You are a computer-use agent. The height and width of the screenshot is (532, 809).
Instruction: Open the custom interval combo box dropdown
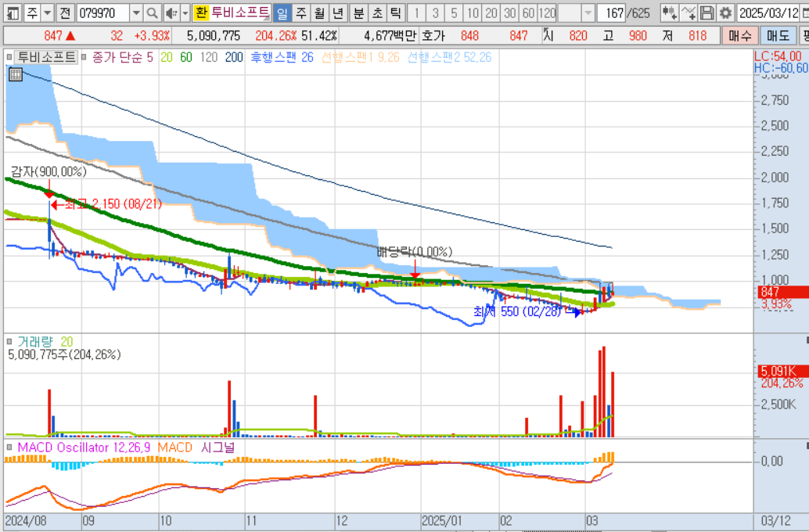coord(588,13)
